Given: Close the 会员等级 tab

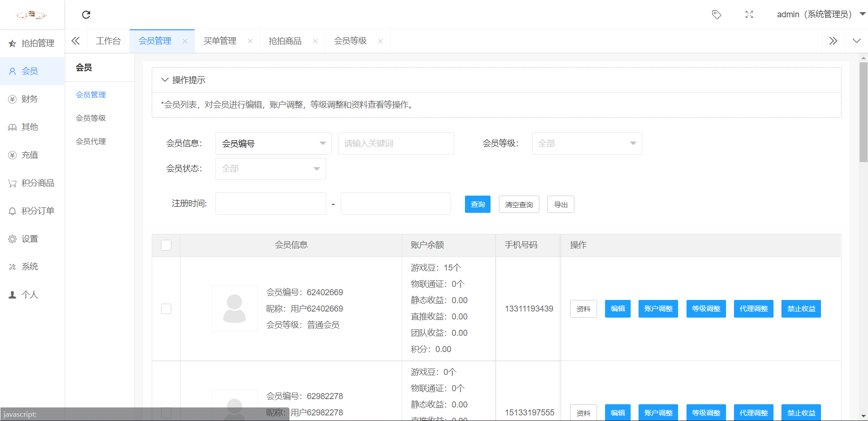Looking at the screenshot, I should [x=380, y=41].
